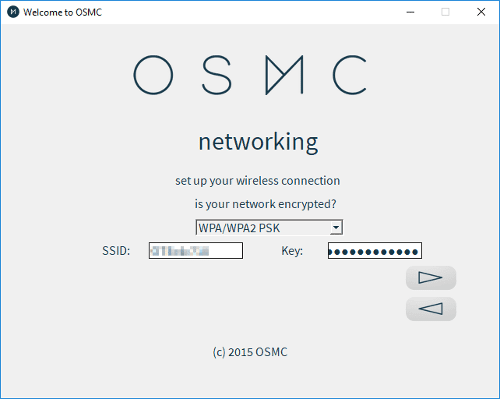Click 'is your network encrypted?' text
This screenshot has width=500, height=399.
pyautogui.click(x=265, y=204)
